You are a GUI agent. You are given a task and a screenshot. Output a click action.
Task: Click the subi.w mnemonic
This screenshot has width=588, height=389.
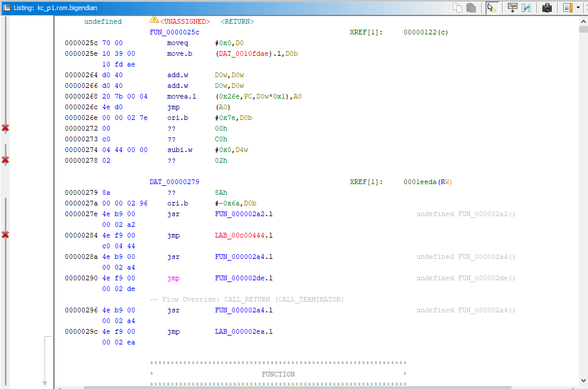pyautogui.click(x=180, y=150)
